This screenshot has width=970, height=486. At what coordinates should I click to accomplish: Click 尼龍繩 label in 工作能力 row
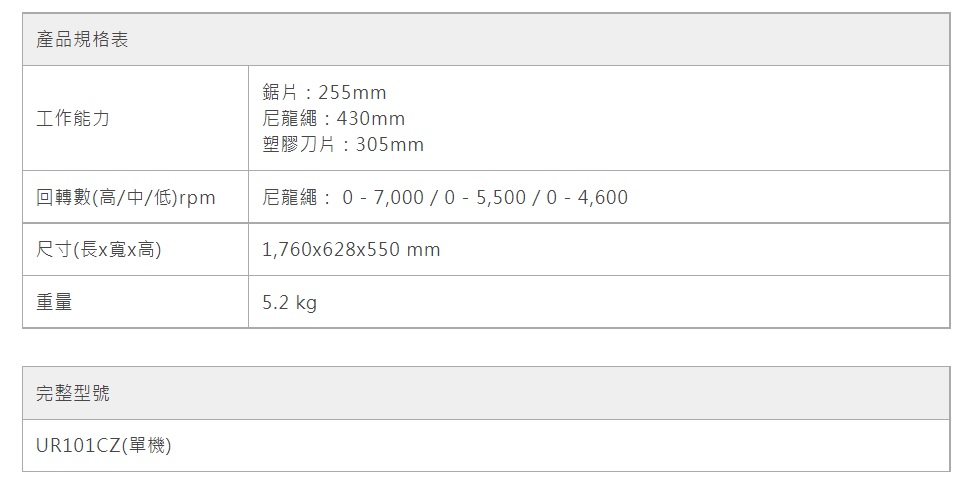click(289, 118)
